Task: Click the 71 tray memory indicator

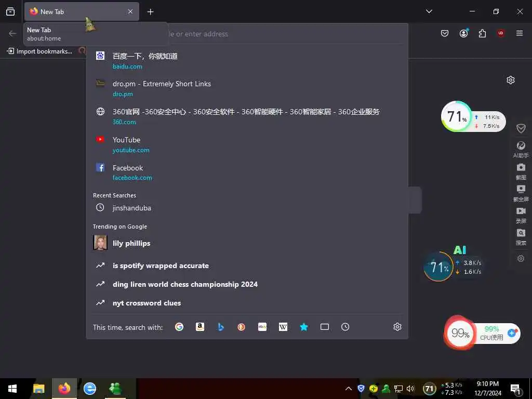Action: [x=429, y=389]
